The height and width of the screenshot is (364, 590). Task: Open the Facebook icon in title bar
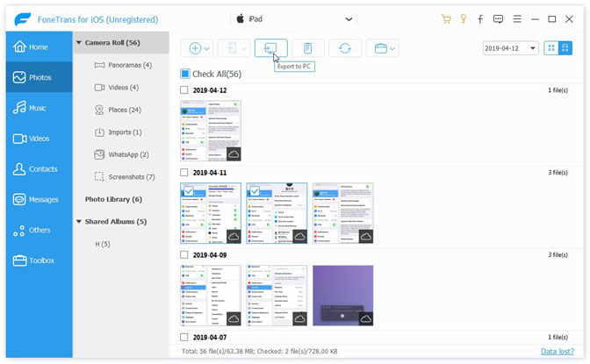[x=480, y=18]
